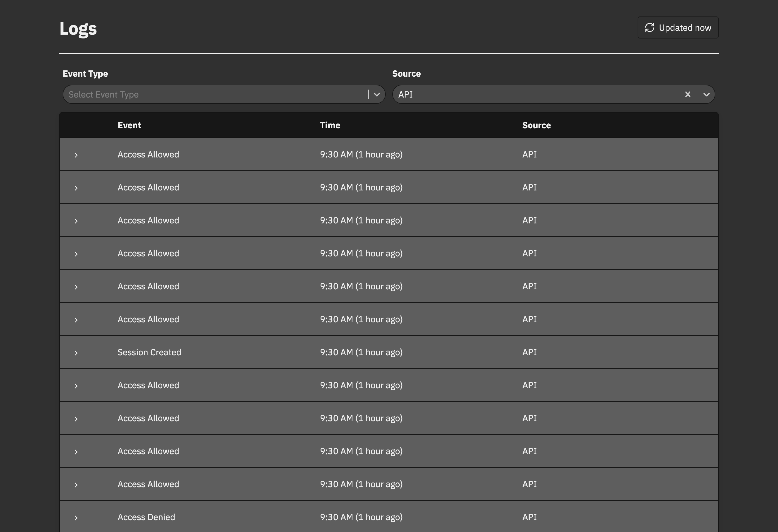Click the Logs page heading

click(78, 29)
